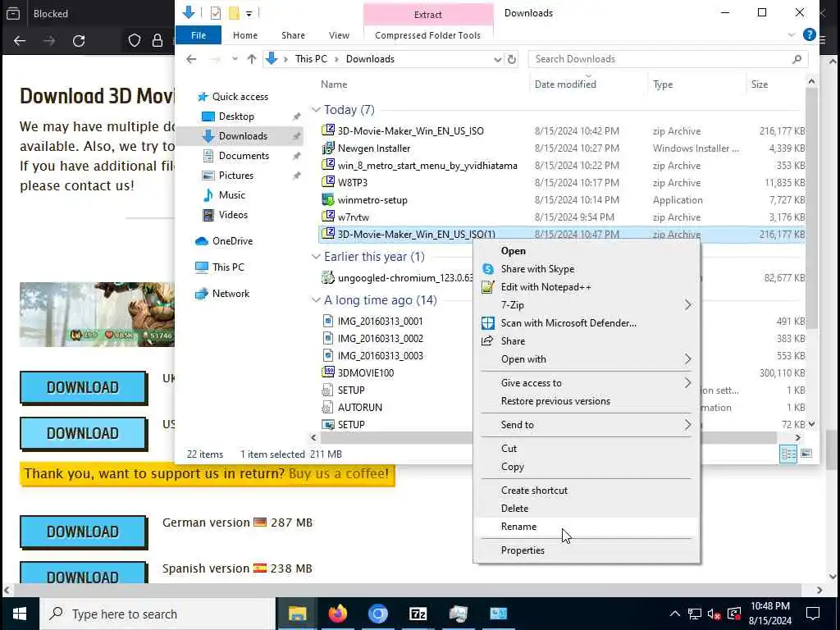Open Firefox from the taskbar
840x630 pixels.
coord(337,614)
